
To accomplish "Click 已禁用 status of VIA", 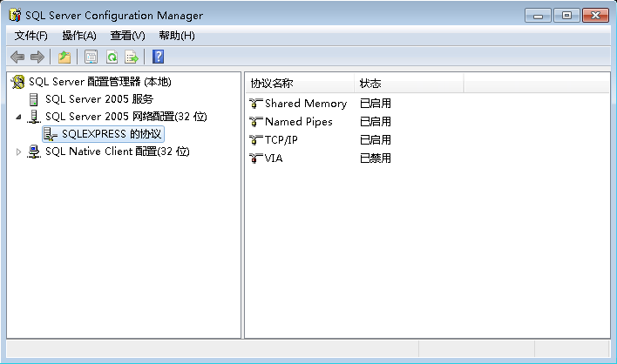I will 376,158.
